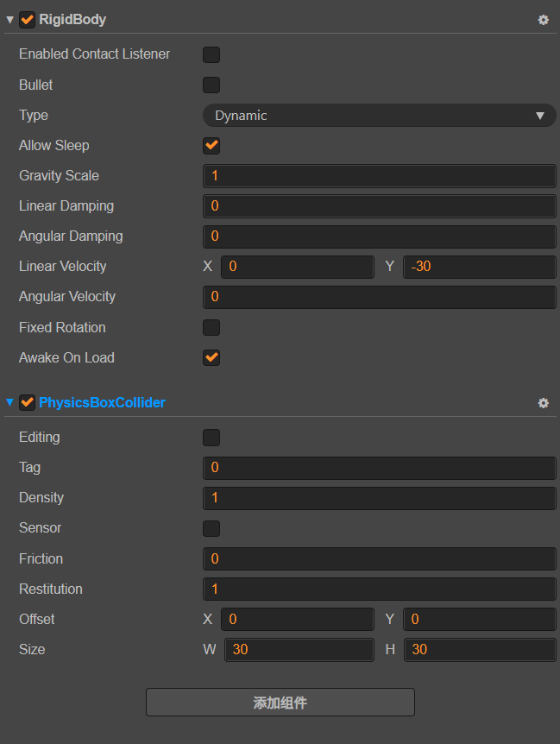Viewport: 560px width, 744px height.
Task: Disable the PhysicsBoxCollider component checkbox
Action: click(x=27, y=402)
